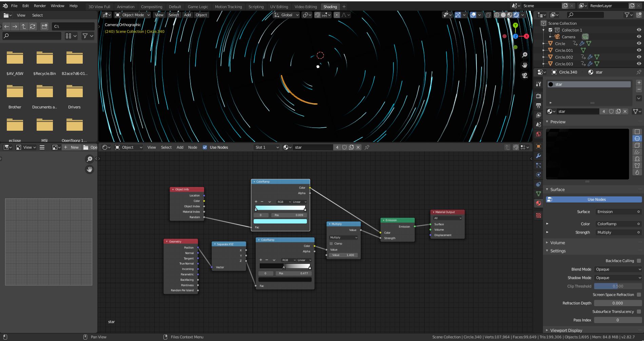Open the Blend Mode dropdown

(x=618, y=269)
